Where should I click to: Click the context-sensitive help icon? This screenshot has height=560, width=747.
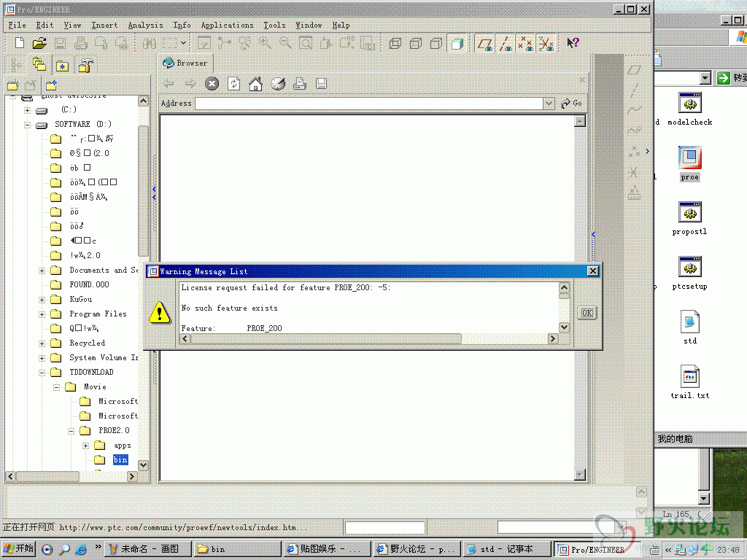coord(573,43)
